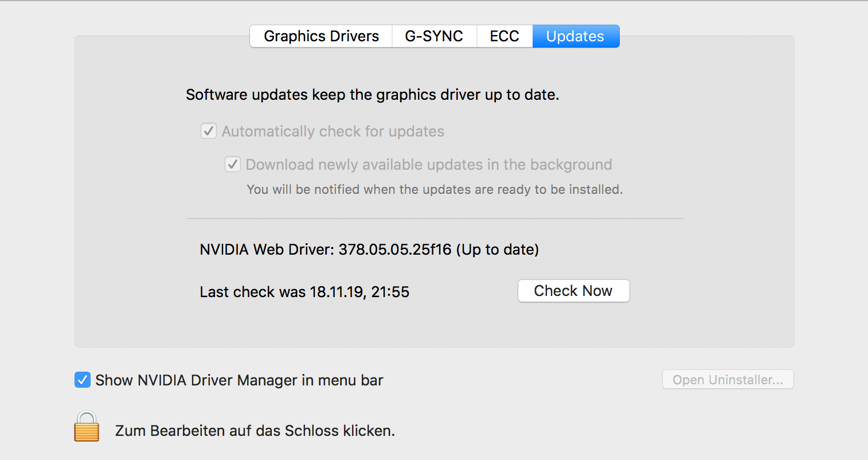Click the Software updates description heading
Viewport: 868px width, 460px height.
(x=372, y=95)
